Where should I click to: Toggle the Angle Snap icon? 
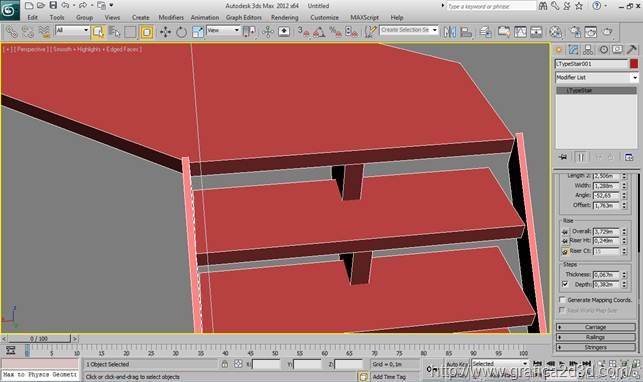click(x=319, y=32)
